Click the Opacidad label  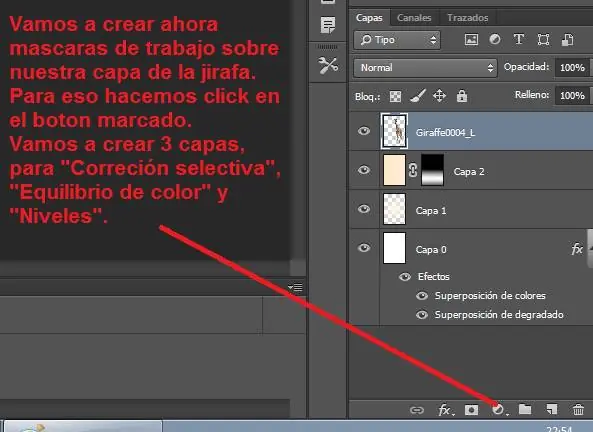point(526,67)
